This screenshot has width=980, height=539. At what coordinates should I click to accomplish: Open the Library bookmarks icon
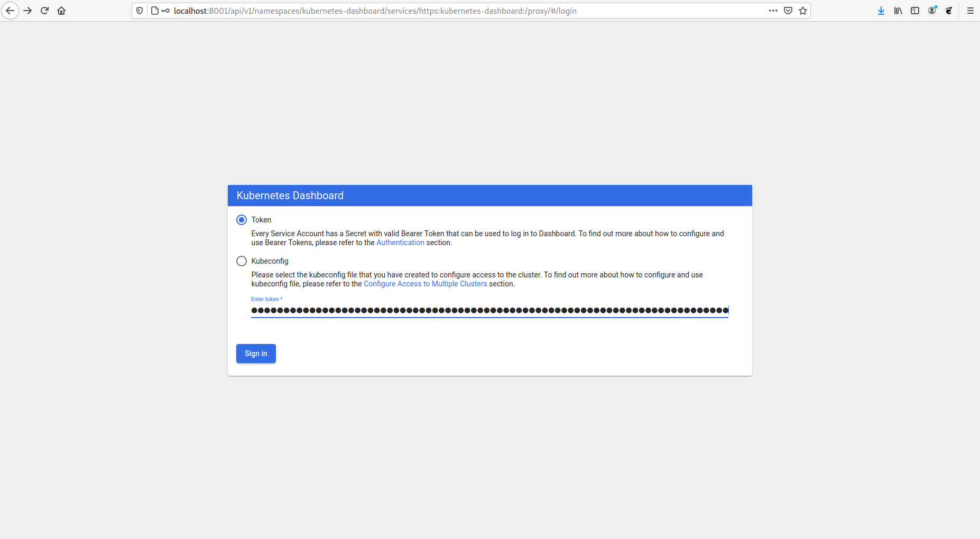tap(898, 11)
